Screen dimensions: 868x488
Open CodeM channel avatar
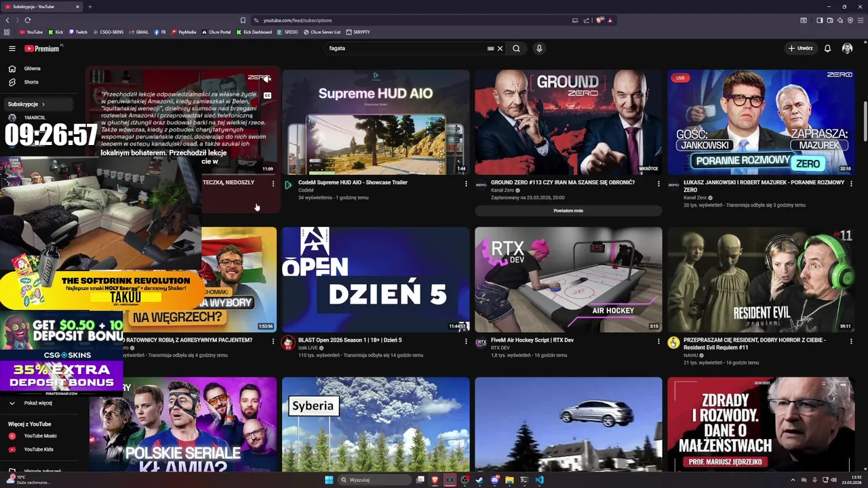click(x=288, y=185)
